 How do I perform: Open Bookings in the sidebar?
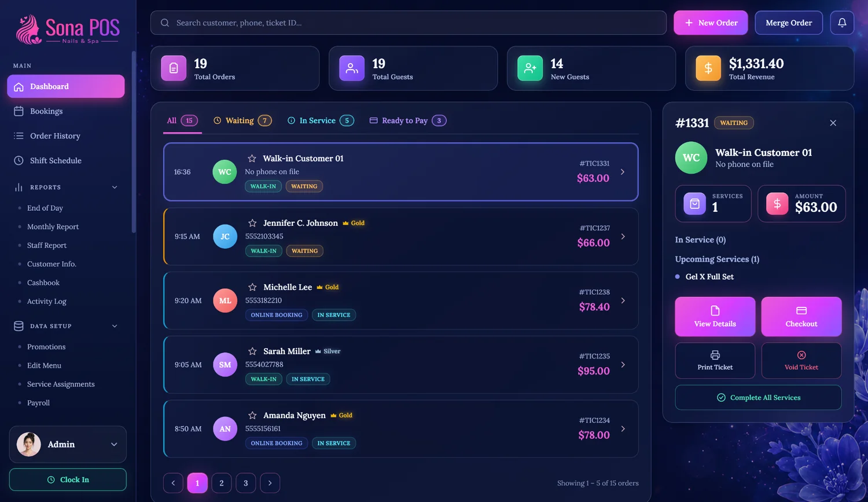tap(66, 111)
